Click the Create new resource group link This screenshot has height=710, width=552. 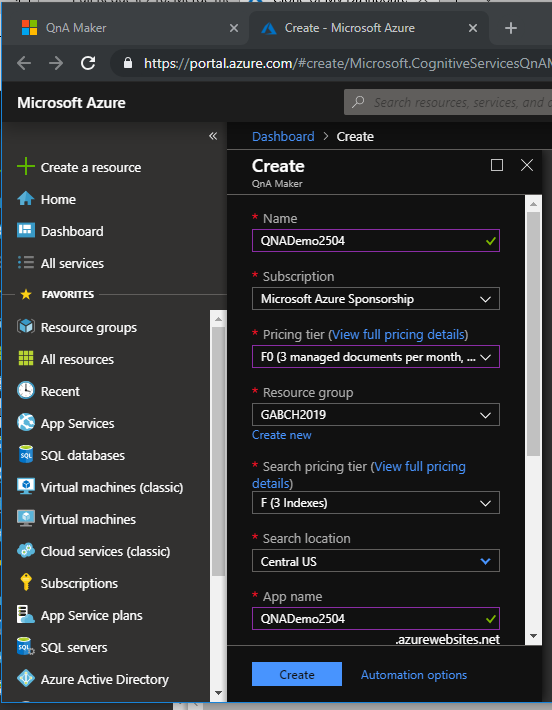pyautogui.click(x=282, y=435)
